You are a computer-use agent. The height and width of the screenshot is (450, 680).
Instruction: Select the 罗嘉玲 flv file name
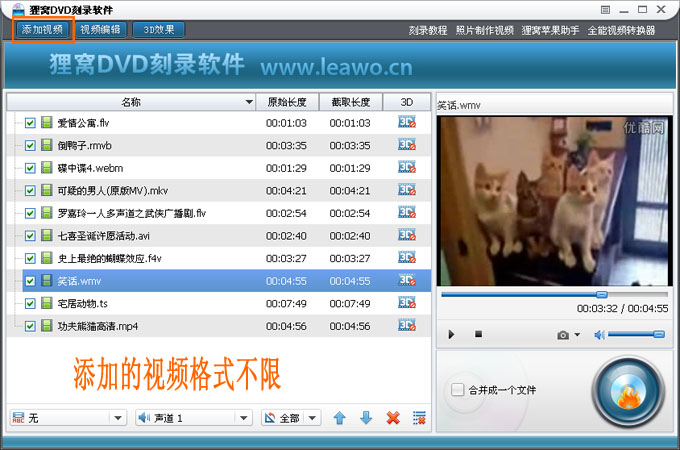[132, 213]
